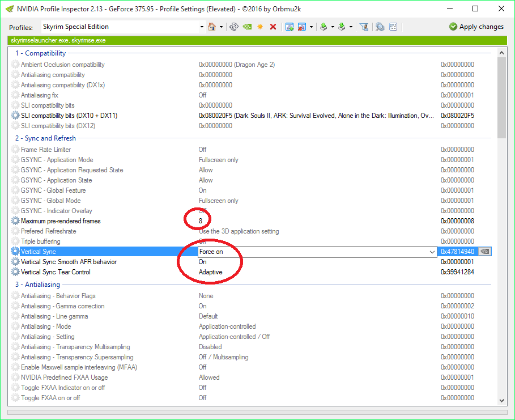Expand the Vertical Sync value dropdown
Image resolution: width=515 pixels, height=420 pixels.
click(432, 252)
